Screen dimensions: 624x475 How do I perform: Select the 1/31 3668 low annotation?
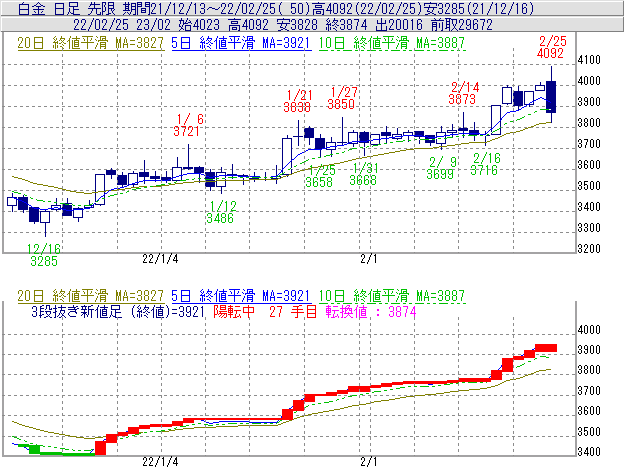pos(364,174)
